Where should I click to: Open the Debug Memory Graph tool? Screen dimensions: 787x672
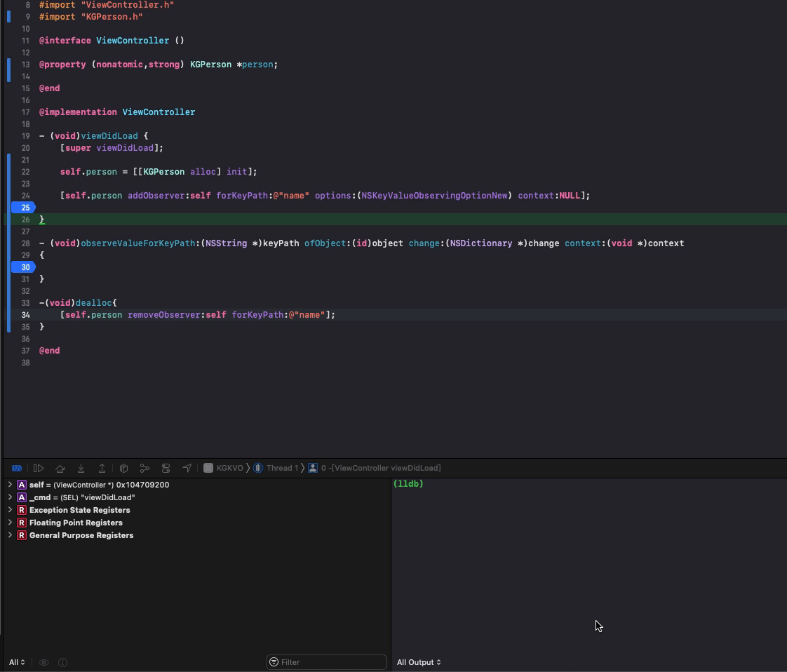tap(145, 468)
